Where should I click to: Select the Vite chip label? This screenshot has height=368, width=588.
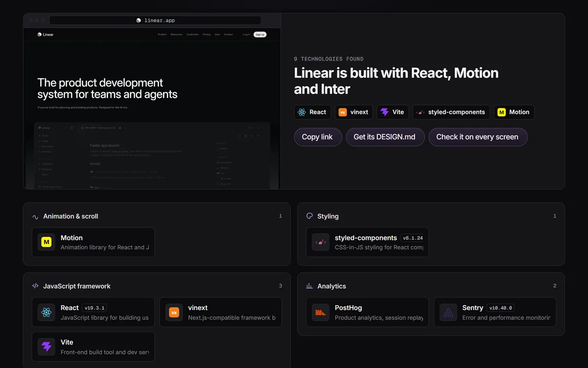398,112
